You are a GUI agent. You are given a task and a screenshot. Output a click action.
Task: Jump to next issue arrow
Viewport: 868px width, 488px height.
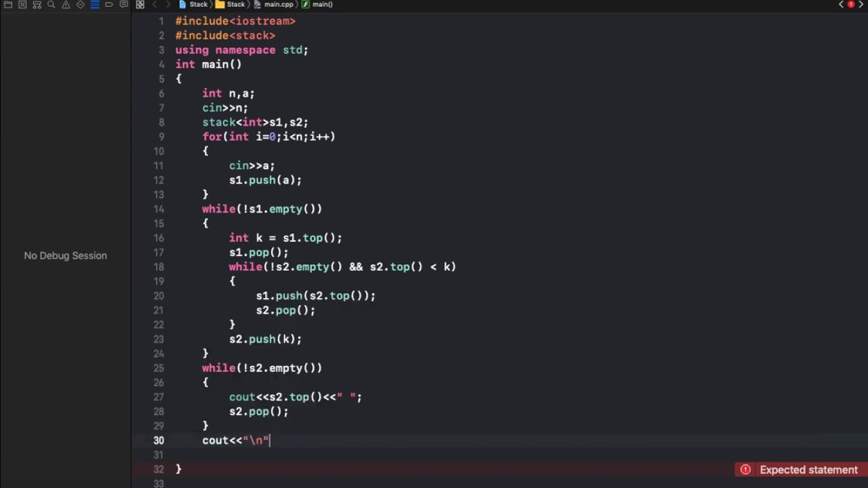(861, 5)
